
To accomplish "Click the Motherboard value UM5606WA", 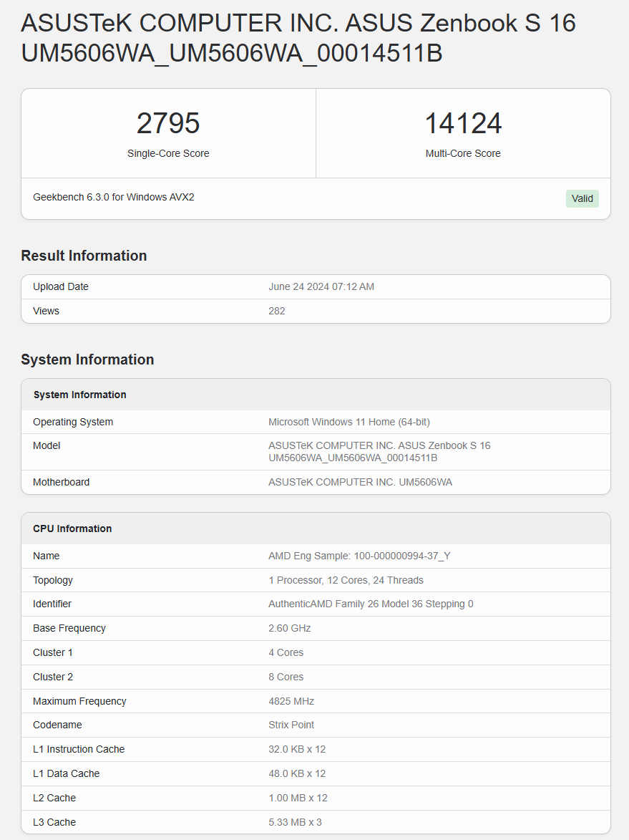I will pos(360,482).
